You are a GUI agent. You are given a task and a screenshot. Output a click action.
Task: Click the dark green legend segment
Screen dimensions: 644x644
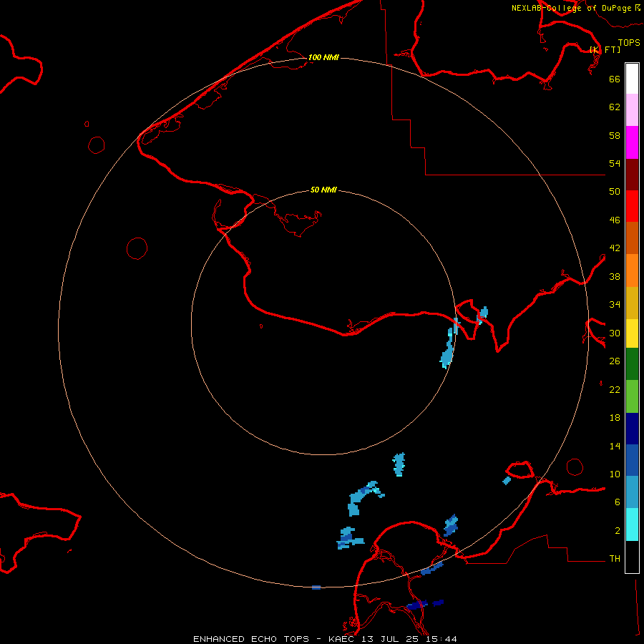click(632, 364)
